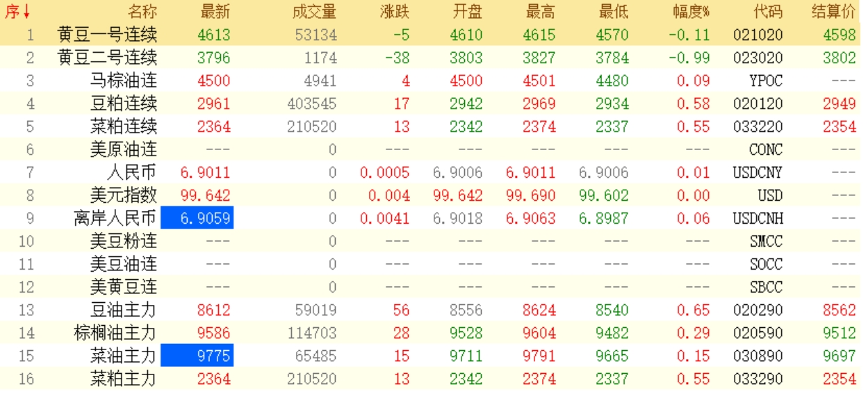This screenshot has height=396, width=868.
Task: Select the 黄豆一号连续 row name
Action: click(108, 35)
